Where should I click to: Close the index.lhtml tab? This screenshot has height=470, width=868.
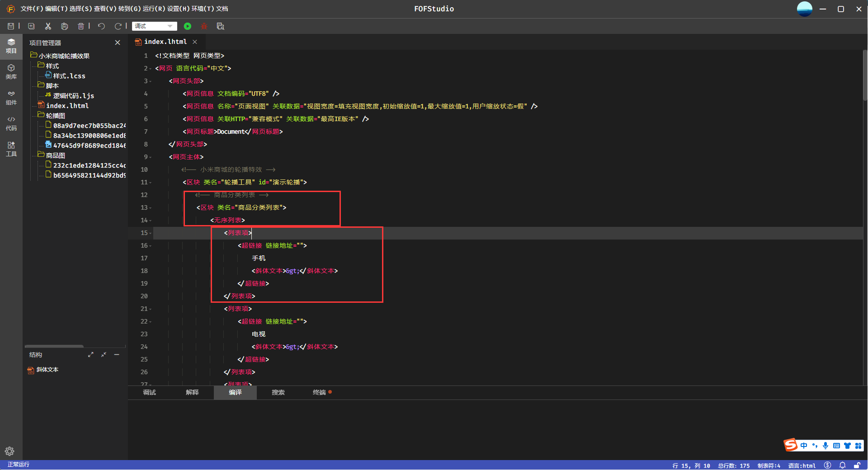[x=195, y=42]
